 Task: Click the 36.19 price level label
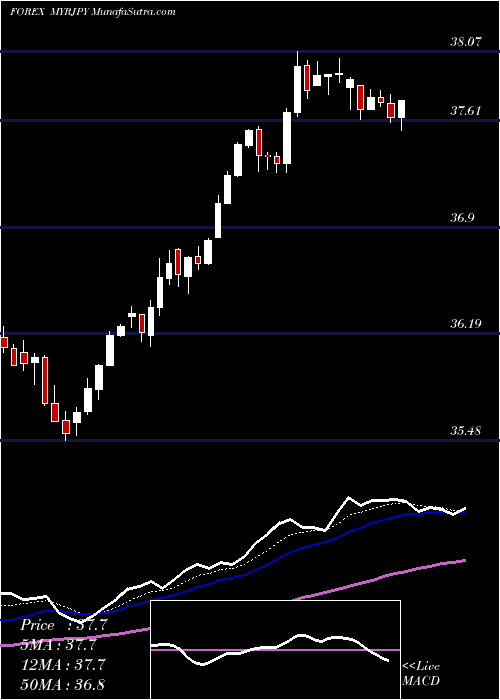[x=466, y=324]
